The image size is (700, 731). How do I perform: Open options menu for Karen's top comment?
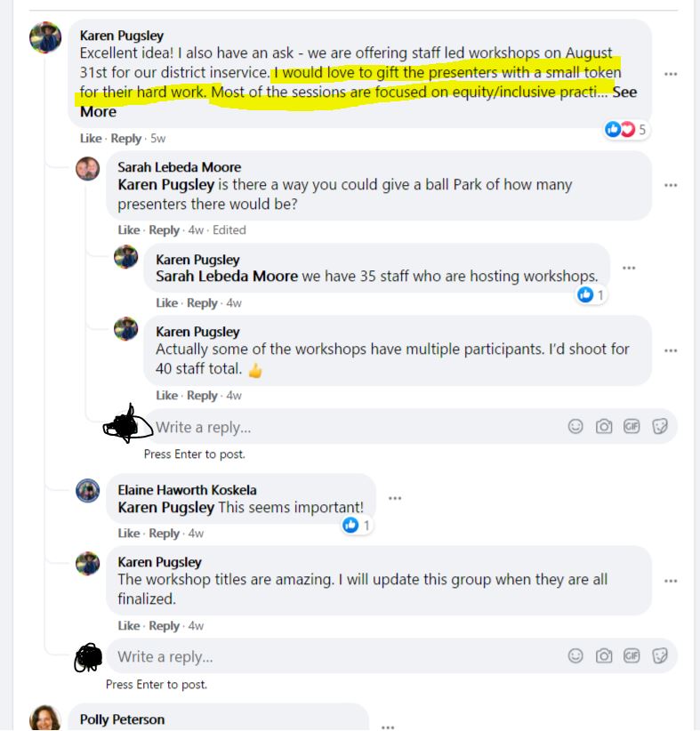[x=671, y=74]
